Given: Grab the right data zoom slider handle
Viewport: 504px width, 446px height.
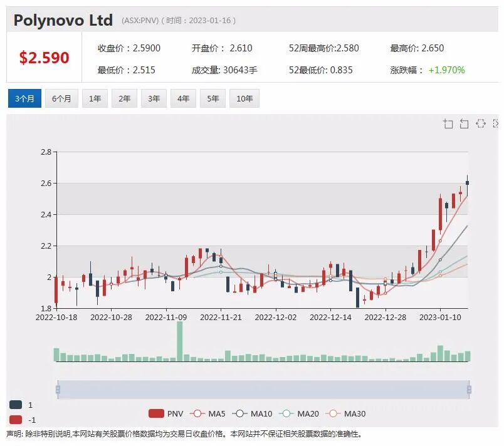Looking at the screenshot, I should coord(469,390).
